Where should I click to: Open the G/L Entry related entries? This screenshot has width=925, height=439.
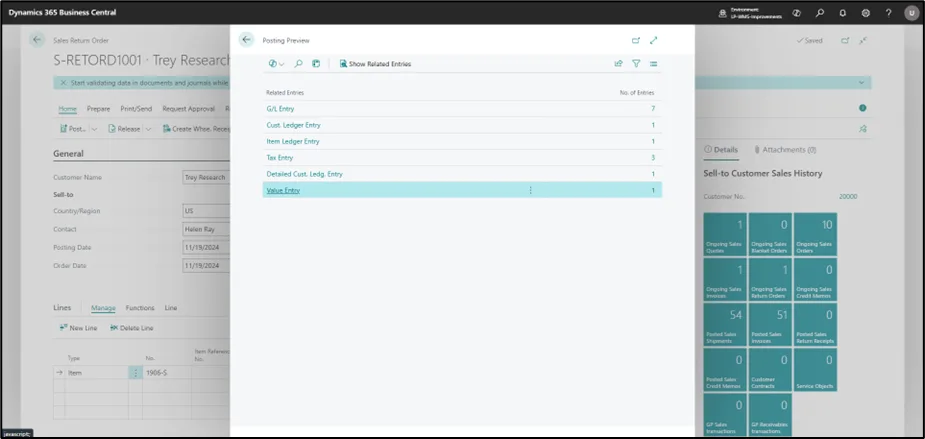point(280,109)
